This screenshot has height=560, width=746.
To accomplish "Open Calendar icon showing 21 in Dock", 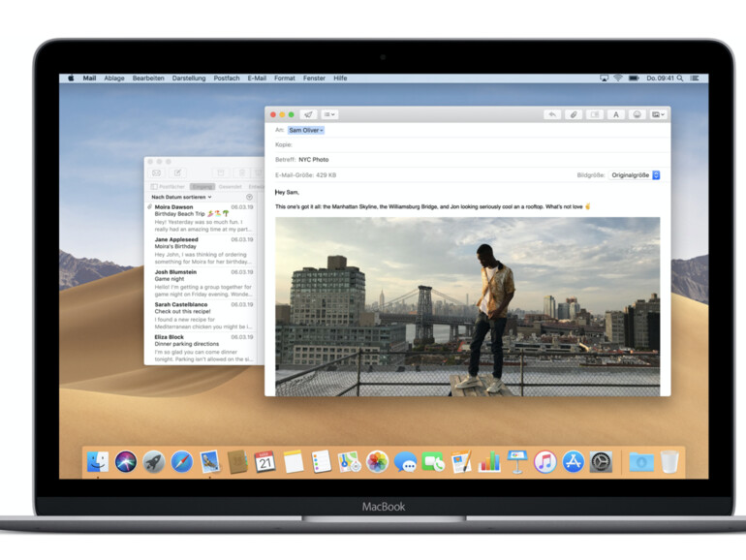I will [265, 461].
